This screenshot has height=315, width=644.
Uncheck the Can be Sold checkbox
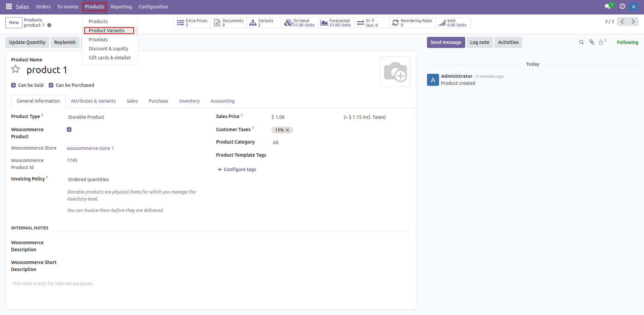click(13, 85)
